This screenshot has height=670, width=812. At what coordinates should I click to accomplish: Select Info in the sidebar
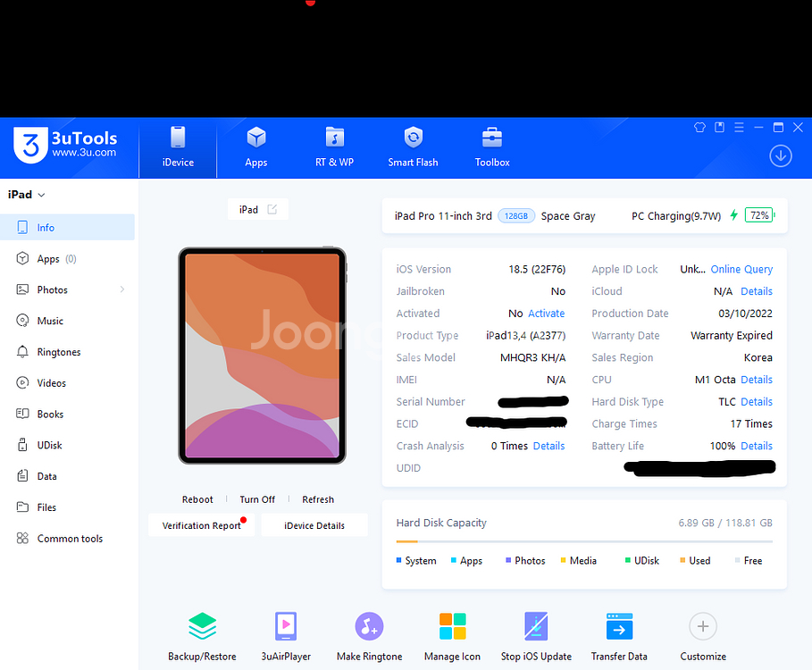pyautogui.click(x=67, y=227)
